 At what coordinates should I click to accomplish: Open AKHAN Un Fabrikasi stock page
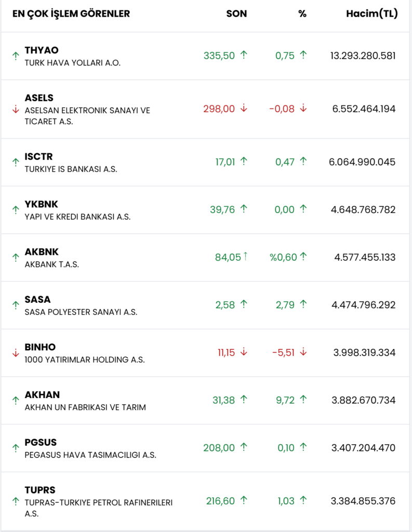(x=85, y=407)
